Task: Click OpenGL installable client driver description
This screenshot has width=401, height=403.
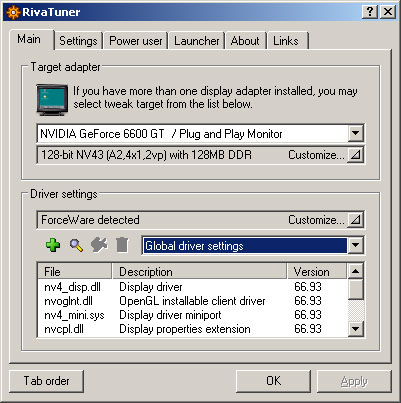Action: [192, 301]
